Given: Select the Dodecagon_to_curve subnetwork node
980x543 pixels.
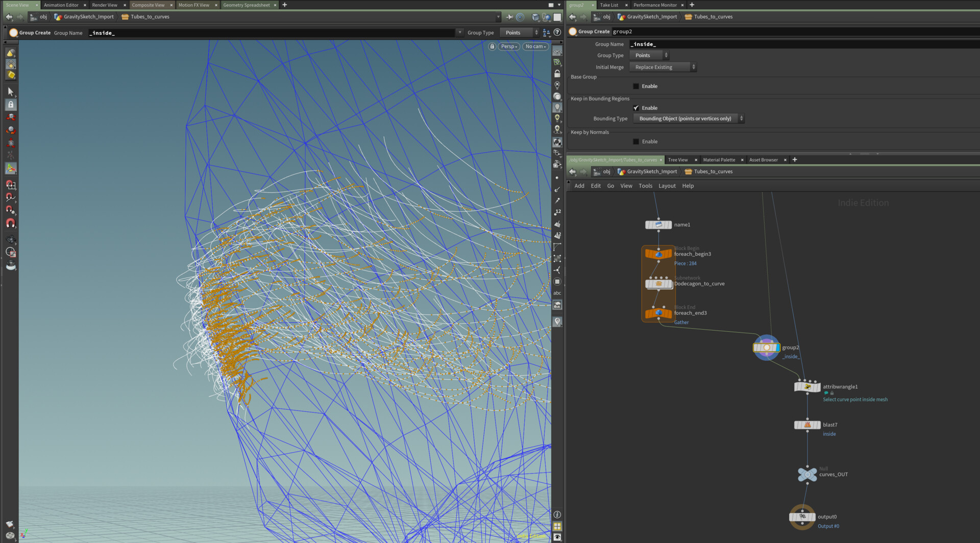Looking at the screenshot, I should coord(658,284).
